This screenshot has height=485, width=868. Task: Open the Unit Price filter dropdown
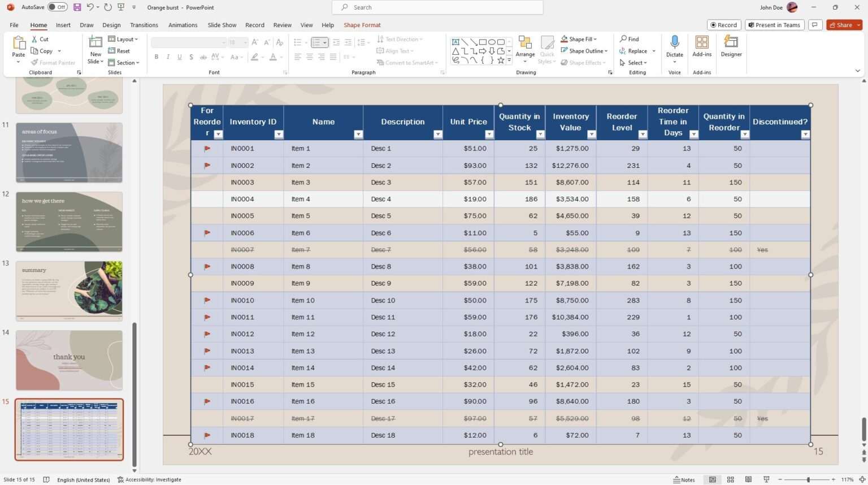(489, 135)
